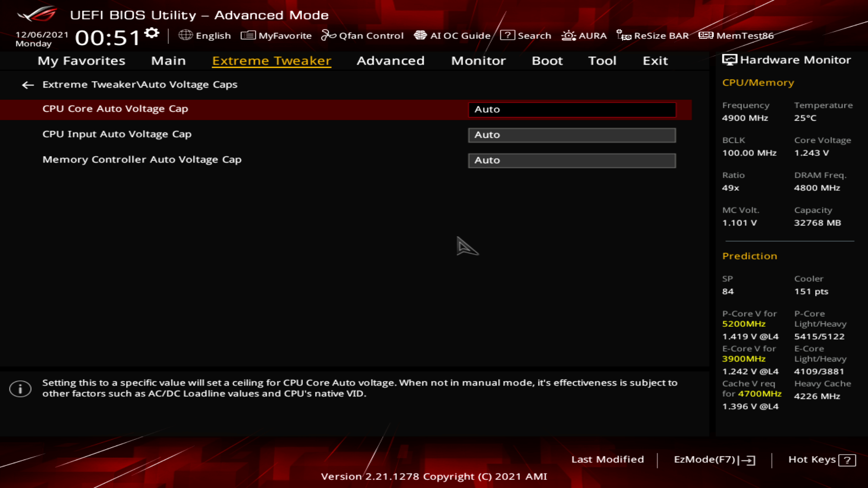Switch to the Advanced tab
Screen dimensions: 868x488
(x=390, y=61)
